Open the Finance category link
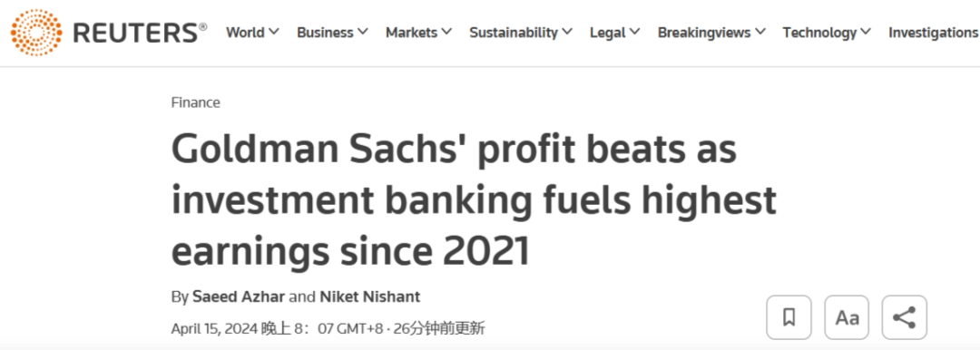 pyautogui.click(x=196, y=102)
